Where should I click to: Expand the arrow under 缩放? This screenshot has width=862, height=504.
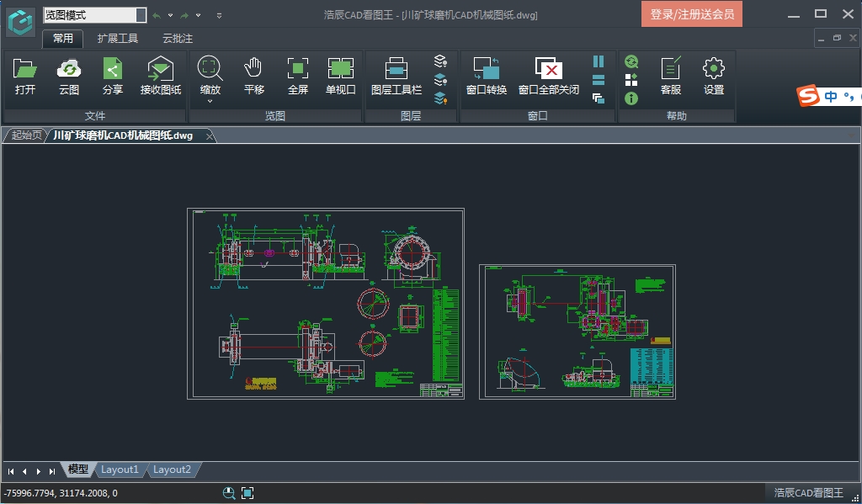[x=210, y=102]
